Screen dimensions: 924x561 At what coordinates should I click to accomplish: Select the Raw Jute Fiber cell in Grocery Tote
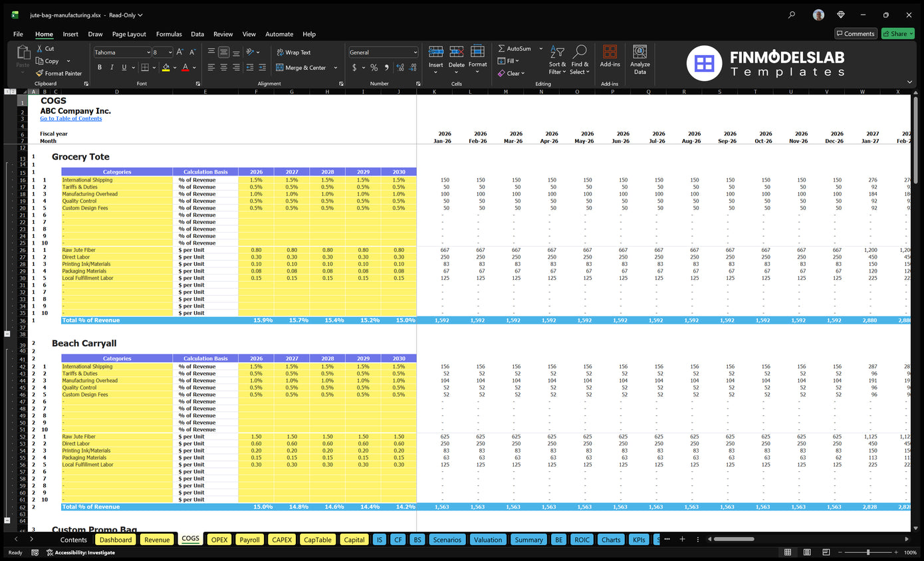(117, 250)
